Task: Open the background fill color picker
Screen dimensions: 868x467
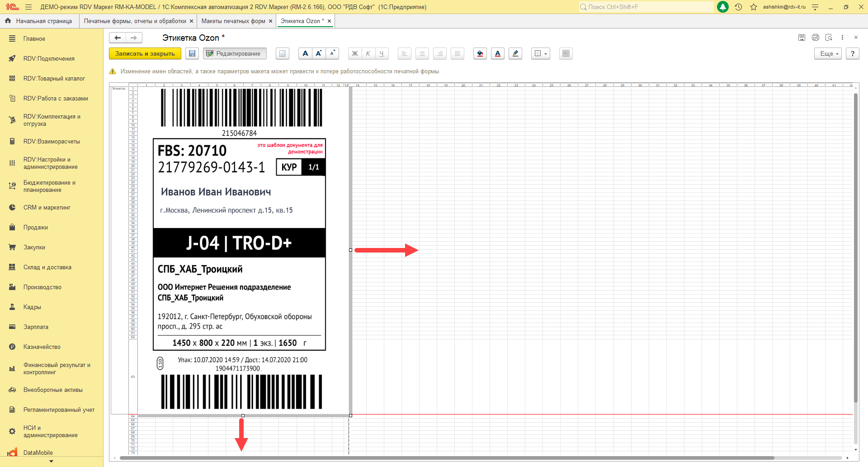Action: pos(480,53)
